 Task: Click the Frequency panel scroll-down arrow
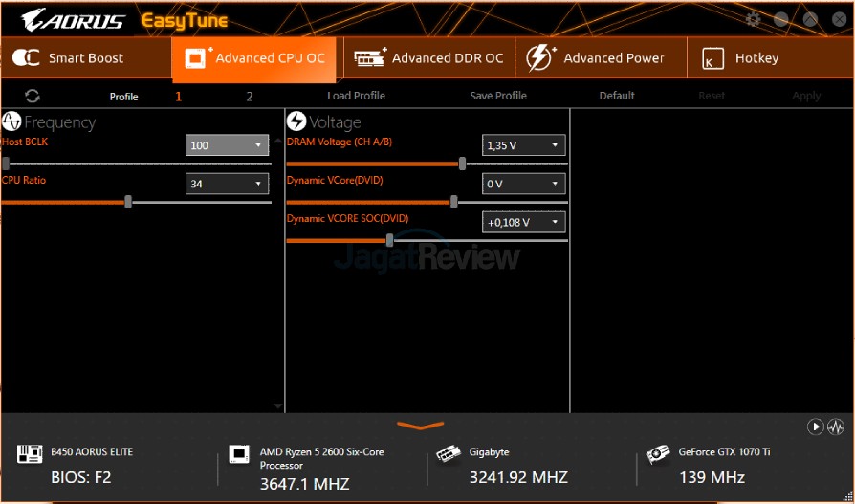[x=278, y=406]
